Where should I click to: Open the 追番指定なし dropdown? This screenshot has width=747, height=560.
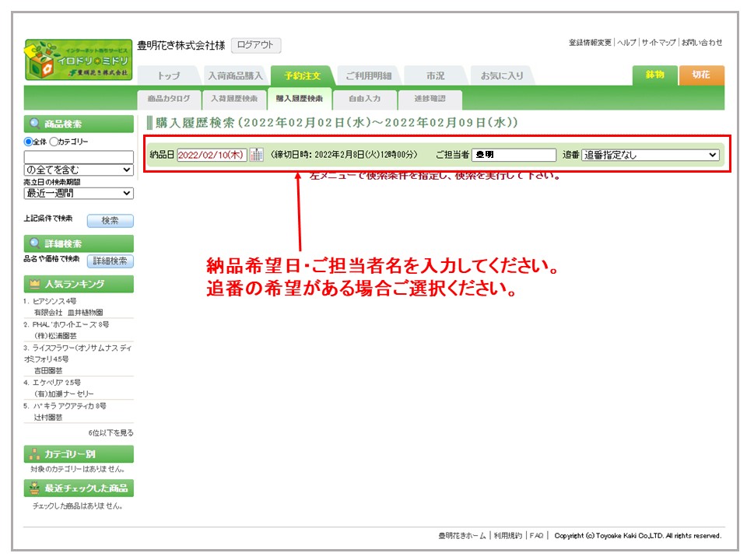point(650,155)
